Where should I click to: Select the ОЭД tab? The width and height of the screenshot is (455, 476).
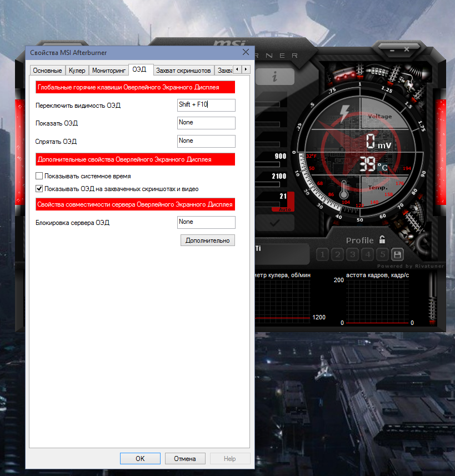(x=139, y=69)
